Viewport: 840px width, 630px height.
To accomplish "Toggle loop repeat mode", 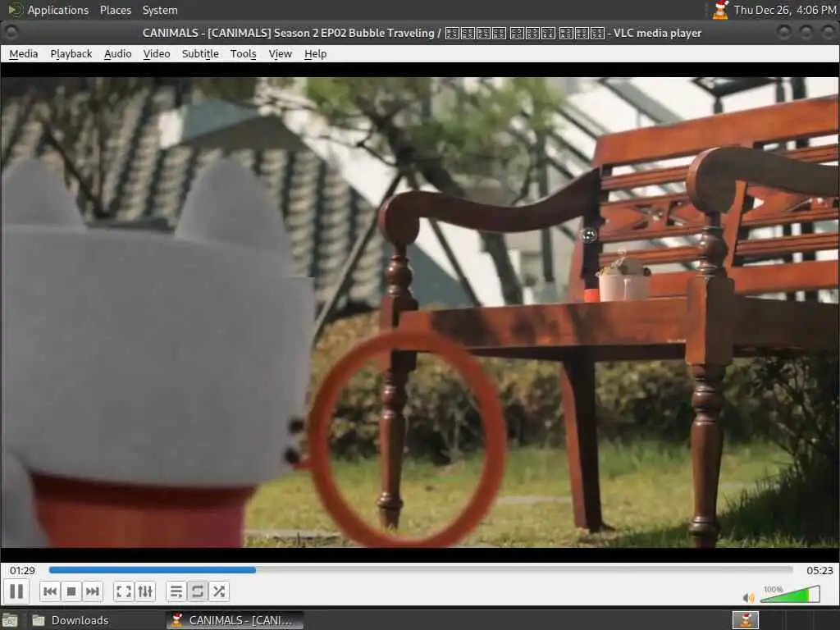I will point(197,591).
